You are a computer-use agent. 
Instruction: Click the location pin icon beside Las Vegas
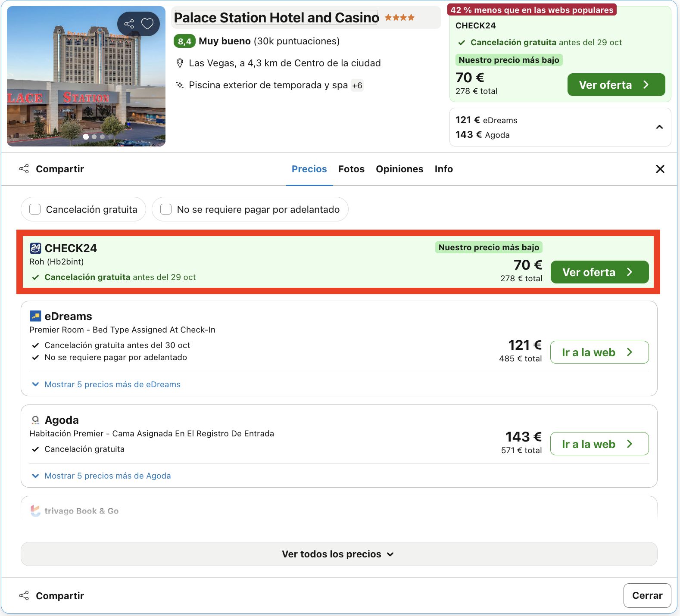(x=180, y=63)
